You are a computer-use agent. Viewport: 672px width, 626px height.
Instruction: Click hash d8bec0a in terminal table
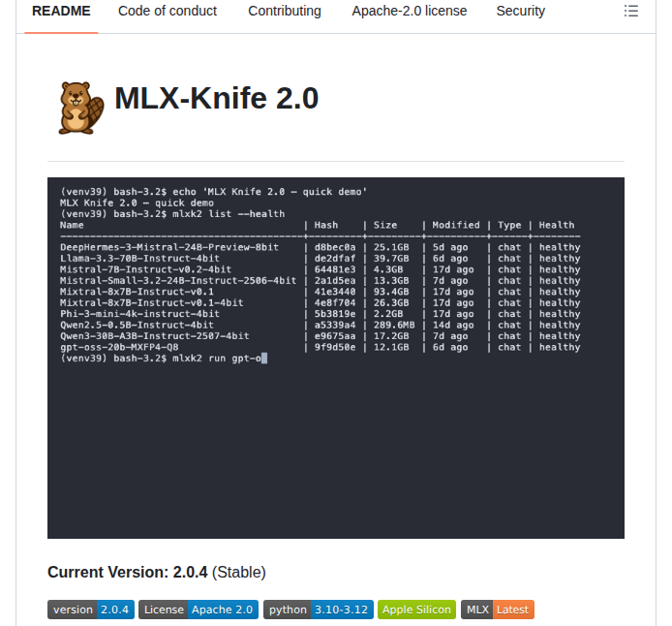(x=335, y=247)
